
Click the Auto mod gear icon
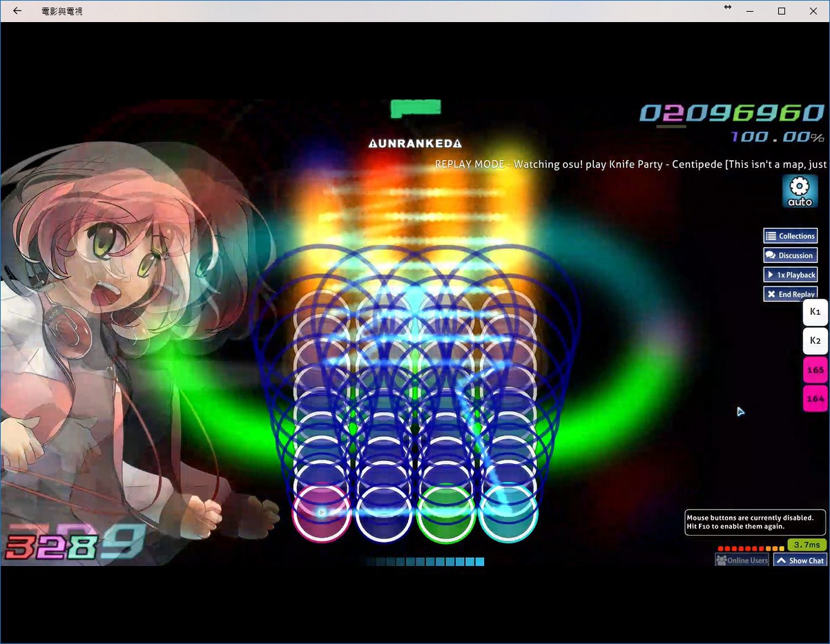click(800, 191)
